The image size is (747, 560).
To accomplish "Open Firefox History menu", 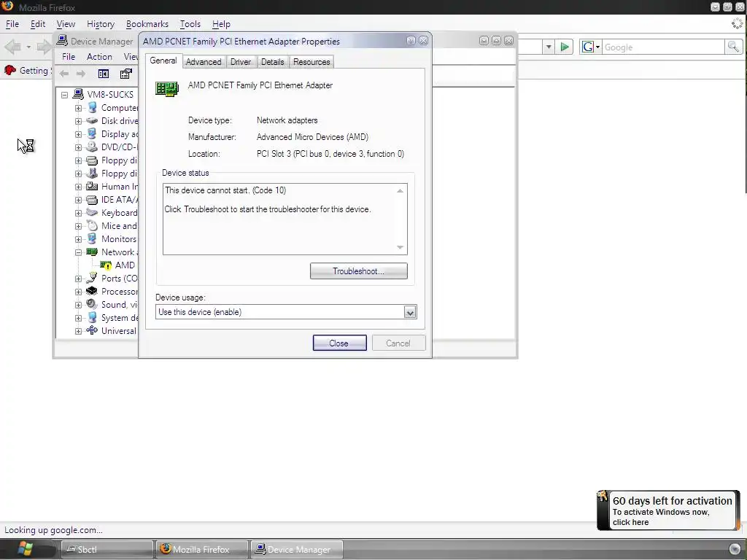I will (x=101, y=24).
